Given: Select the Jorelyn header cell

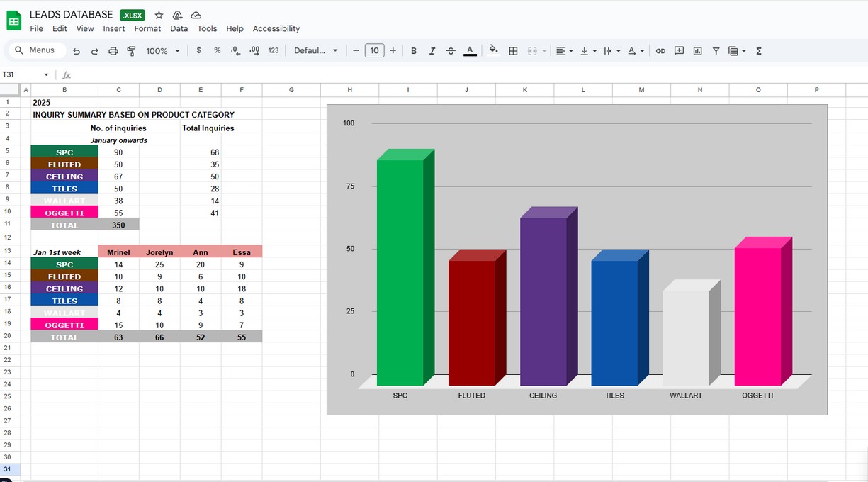Looking at the screenshot, I should click(159, 252).
